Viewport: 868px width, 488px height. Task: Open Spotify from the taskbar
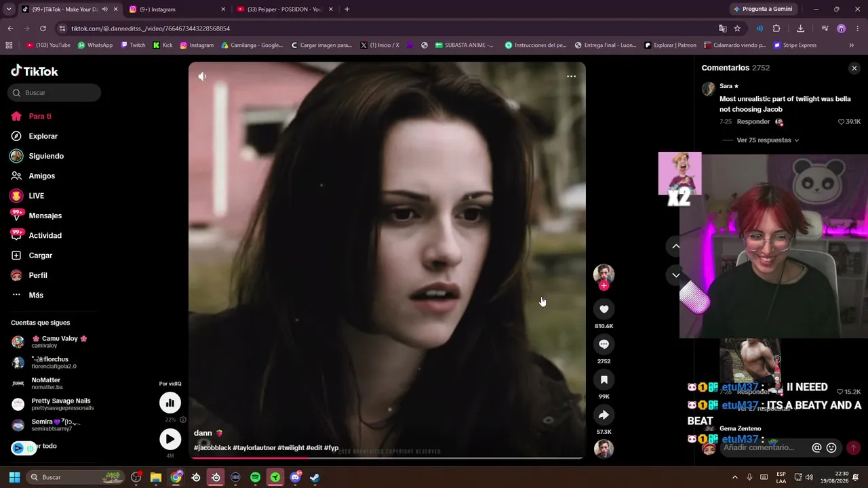coord(255,477)
